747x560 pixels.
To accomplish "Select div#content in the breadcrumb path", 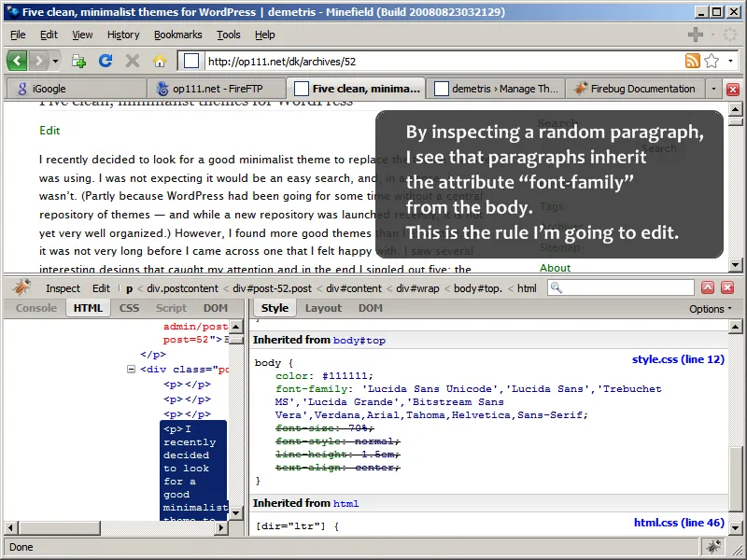I will [x=354, y=288].
